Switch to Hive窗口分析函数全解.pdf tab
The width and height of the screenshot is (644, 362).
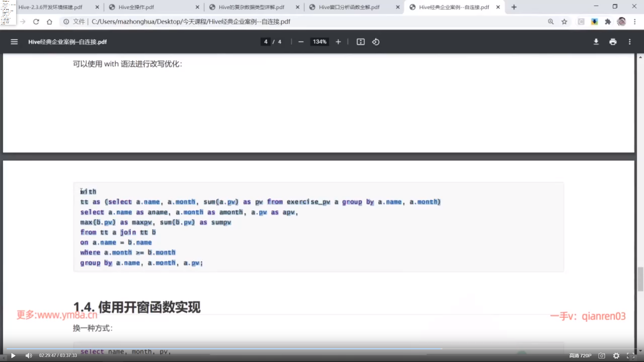coord(349,7)
